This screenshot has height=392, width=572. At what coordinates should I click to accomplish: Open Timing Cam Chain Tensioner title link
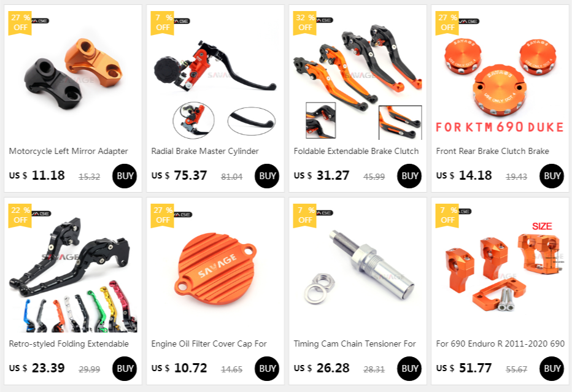(x=355, y=344)
